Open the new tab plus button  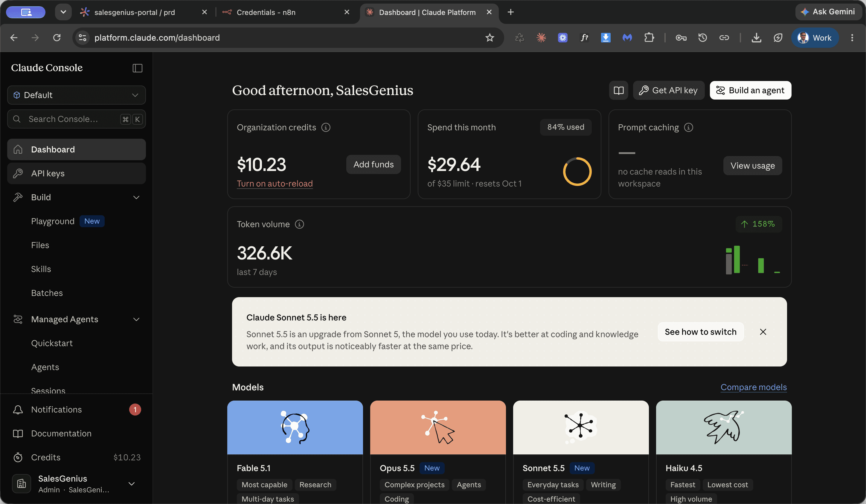(511, 12)
